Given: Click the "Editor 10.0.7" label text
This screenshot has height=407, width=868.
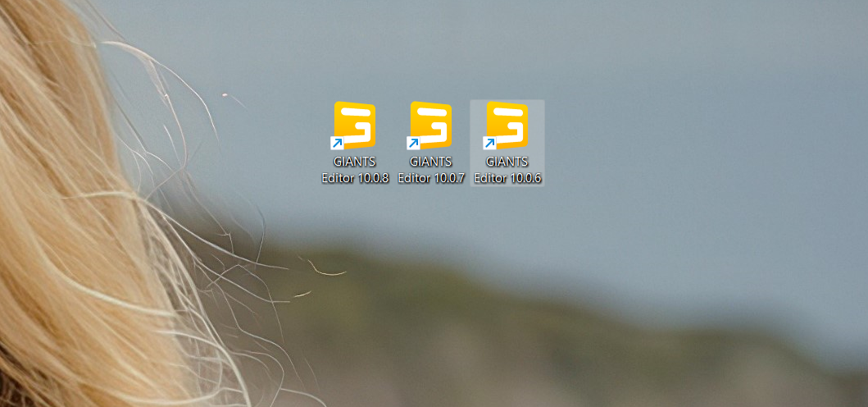Looking at the screenshot, I should coord(431,177).
